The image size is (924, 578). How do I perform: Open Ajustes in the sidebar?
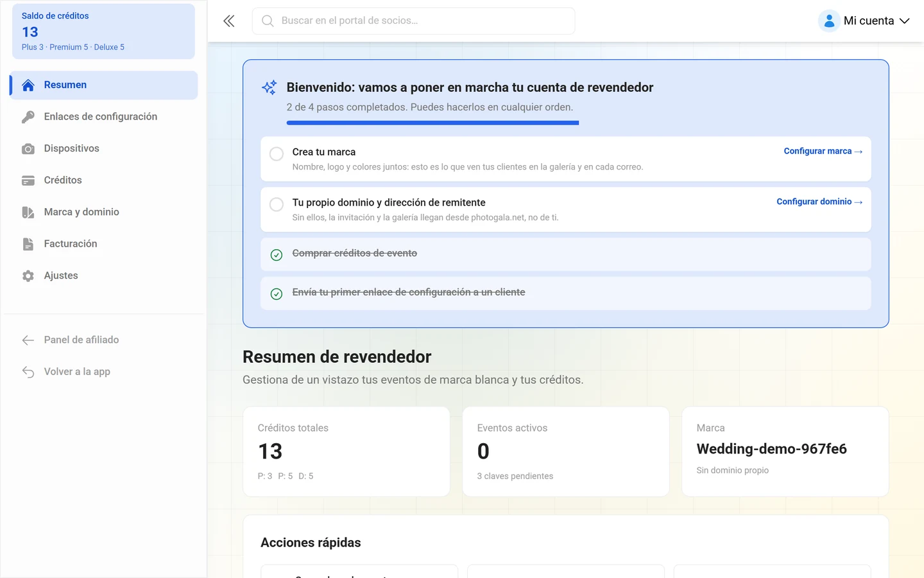104,276
